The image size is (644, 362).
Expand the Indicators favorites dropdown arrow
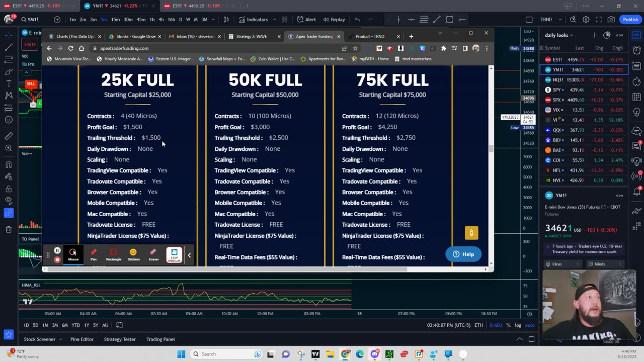[275, 20]
